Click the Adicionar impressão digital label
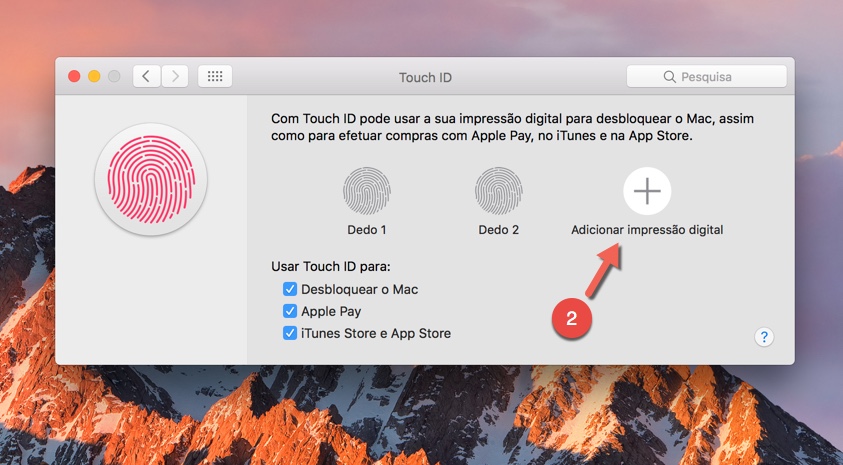843x465 pixels. click(x=647, y=230)
